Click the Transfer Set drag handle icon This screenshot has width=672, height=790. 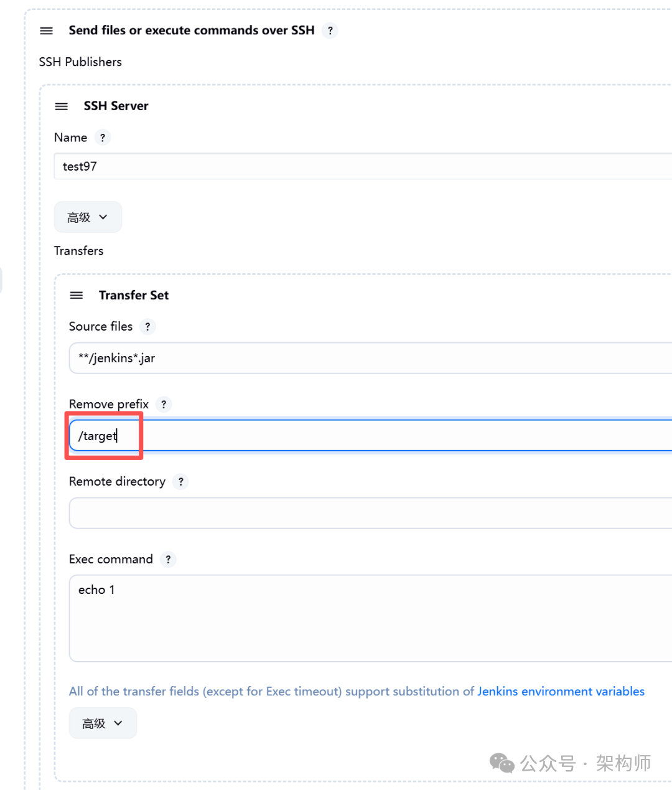click(77, 295)
